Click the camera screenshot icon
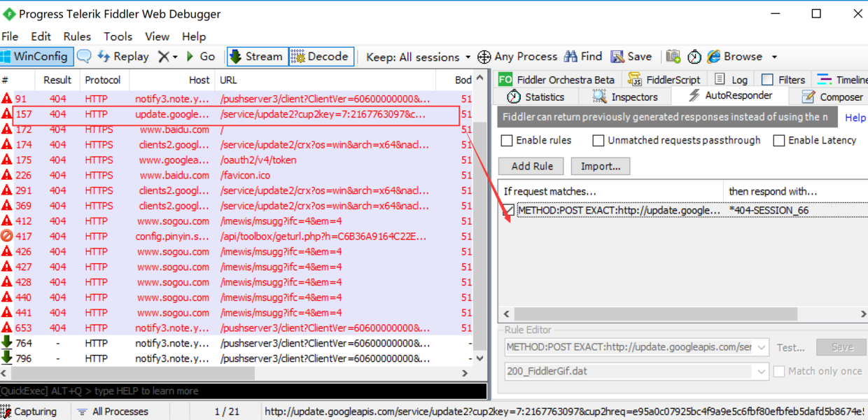 [673, 57]
